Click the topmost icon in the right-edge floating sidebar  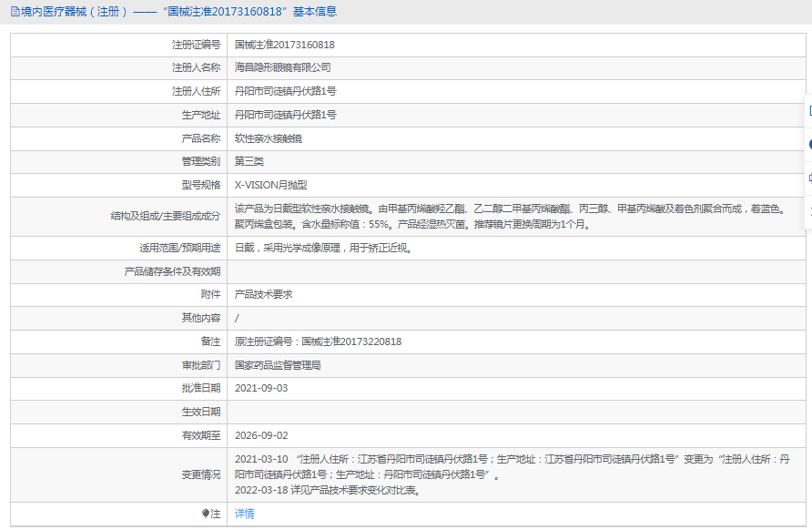pos(809,110)
